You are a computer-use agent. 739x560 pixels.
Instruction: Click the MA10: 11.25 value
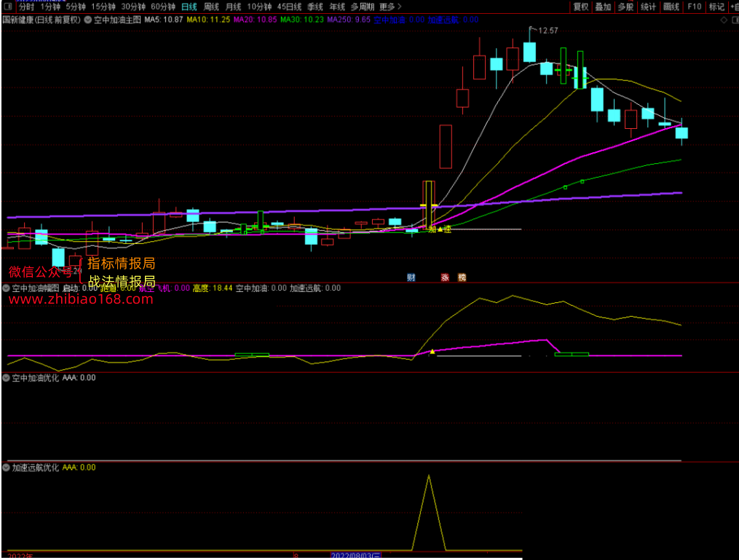[x=208, y=20]
